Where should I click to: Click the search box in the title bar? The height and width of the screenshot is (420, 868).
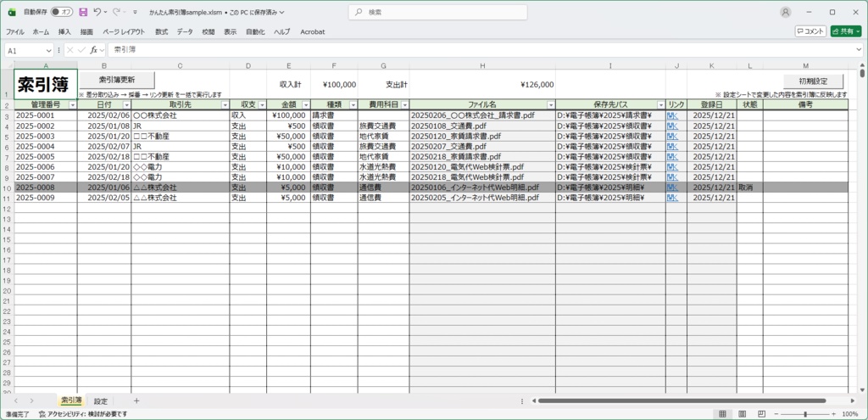[x=437, y=12]
